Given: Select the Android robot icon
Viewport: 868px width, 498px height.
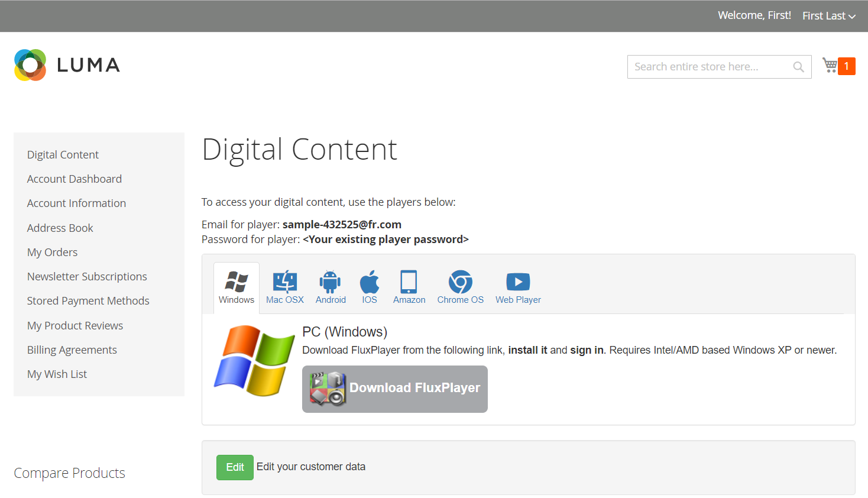Looking at the screenshot, I should point(330,282).
